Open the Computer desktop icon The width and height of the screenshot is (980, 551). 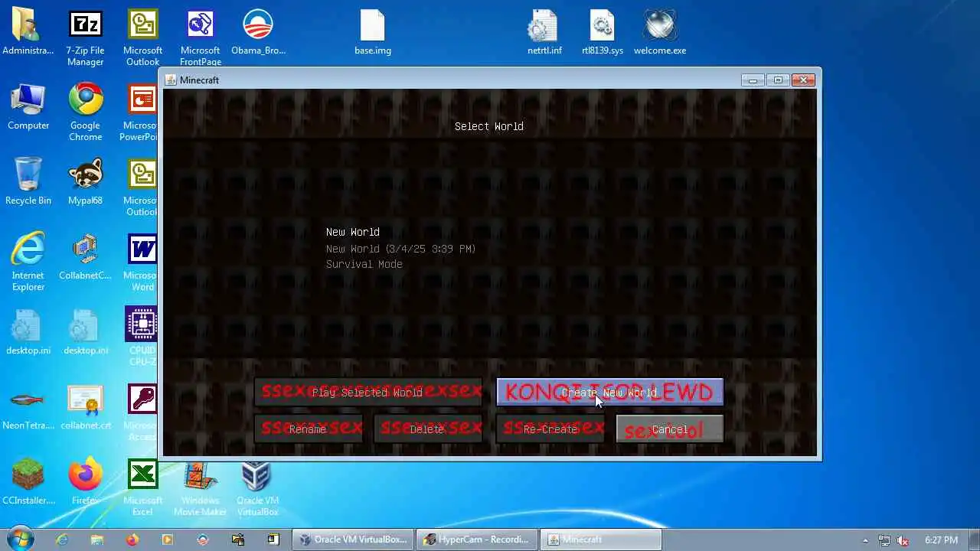coord(28,107)
